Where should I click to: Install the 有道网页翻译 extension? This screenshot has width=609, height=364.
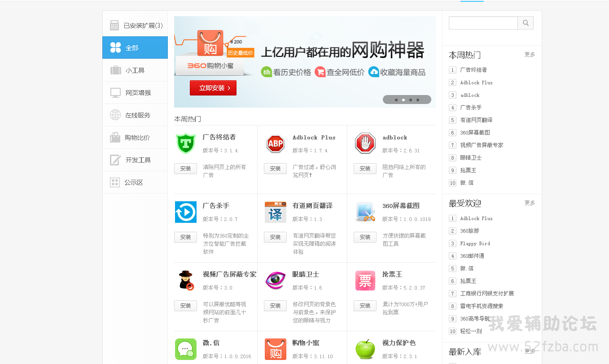(x=275, y=237)
